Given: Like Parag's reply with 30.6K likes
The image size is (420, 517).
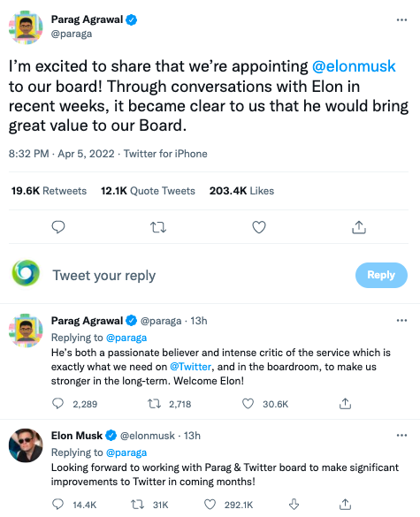Looking at the screenshot, I should 248,404.
